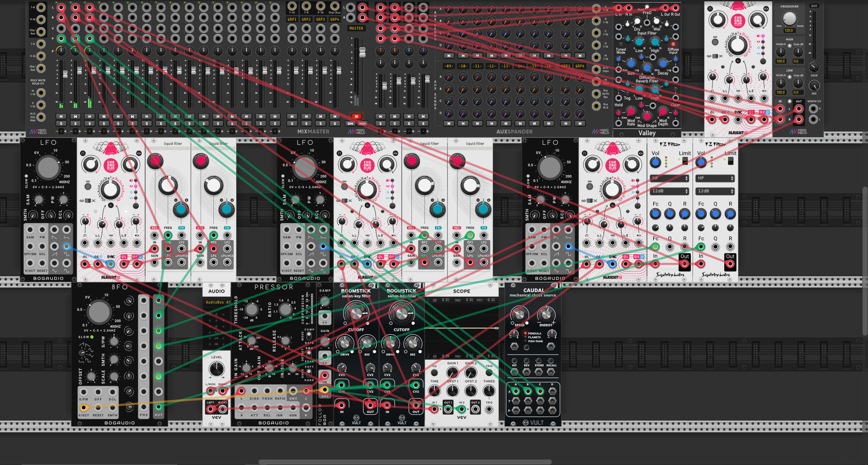This screenshot has height=465, width=868.
Task: Solo track 2 on MixMaster
Action: point(75,123)
